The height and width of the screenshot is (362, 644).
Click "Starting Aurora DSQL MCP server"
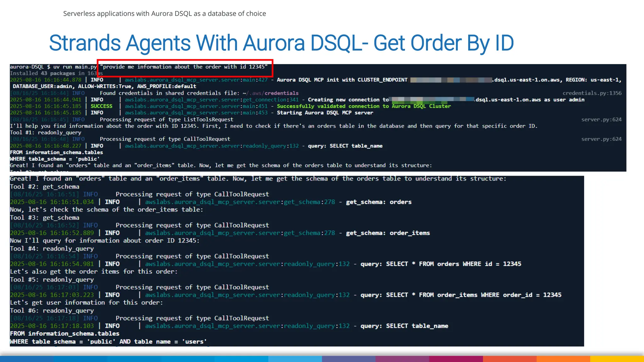coord(325,113)
